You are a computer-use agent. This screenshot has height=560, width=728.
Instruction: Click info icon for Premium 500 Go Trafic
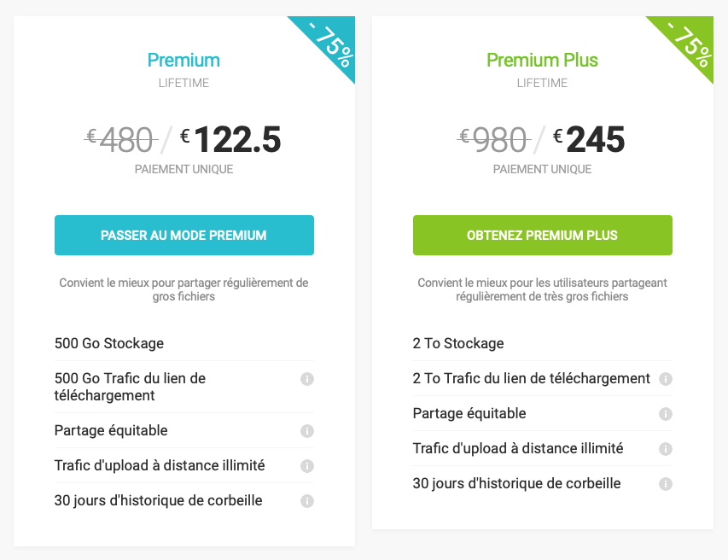coord(307,379)
